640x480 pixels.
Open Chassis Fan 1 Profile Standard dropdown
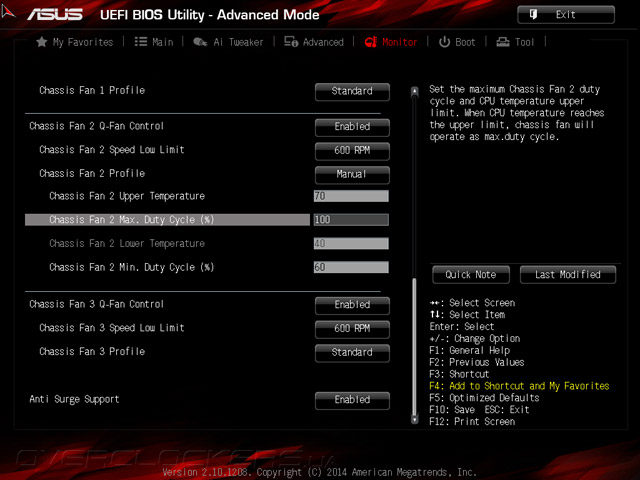(x=352, y=91)
